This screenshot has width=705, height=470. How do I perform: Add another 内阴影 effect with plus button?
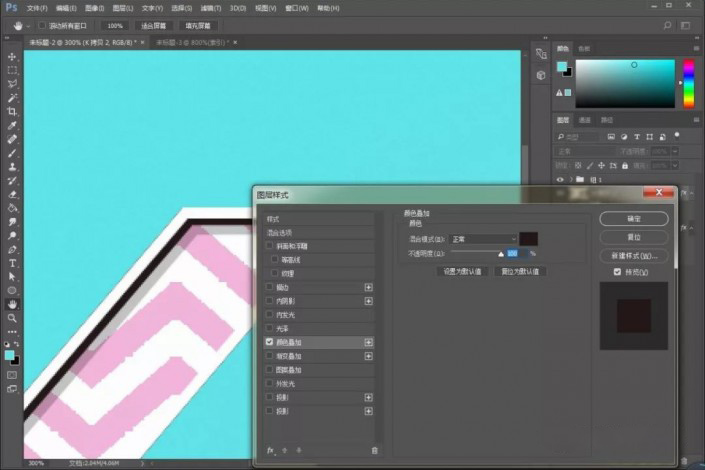click(368, 301)
